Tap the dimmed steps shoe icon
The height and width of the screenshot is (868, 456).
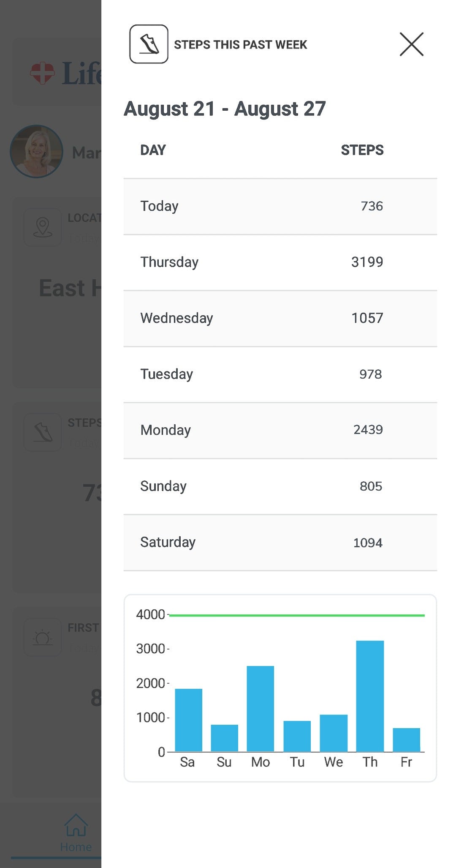coord(43,432)
